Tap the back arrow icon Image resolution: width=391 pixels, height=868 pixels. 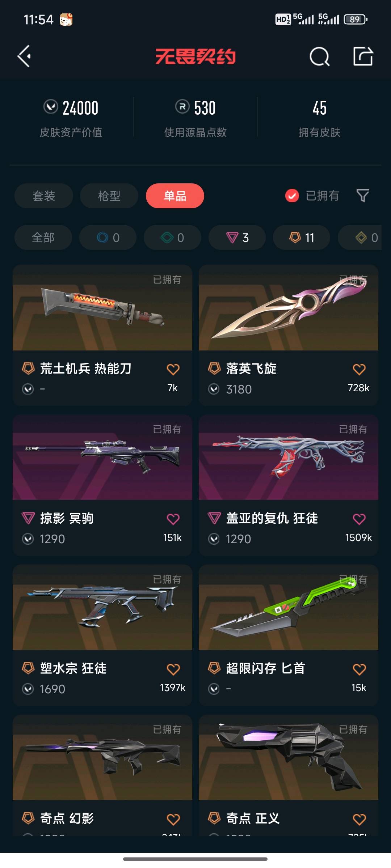pos(24,56)
